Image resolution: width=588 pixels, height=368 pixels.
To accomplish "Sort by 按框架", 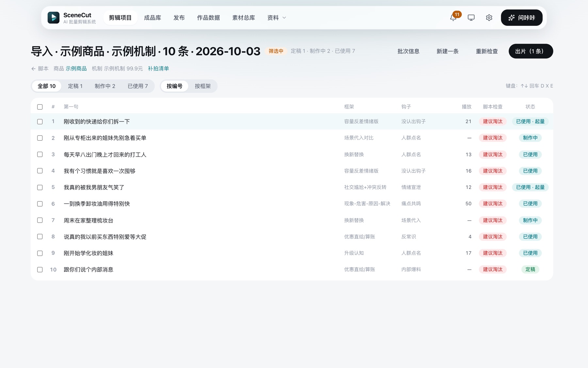I will 203,86.
